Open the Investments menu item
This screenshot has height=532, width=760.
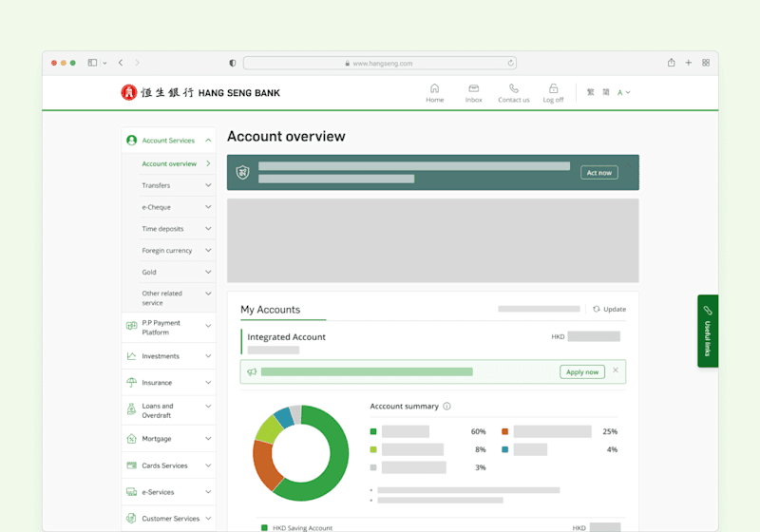(x=168, y=356)
